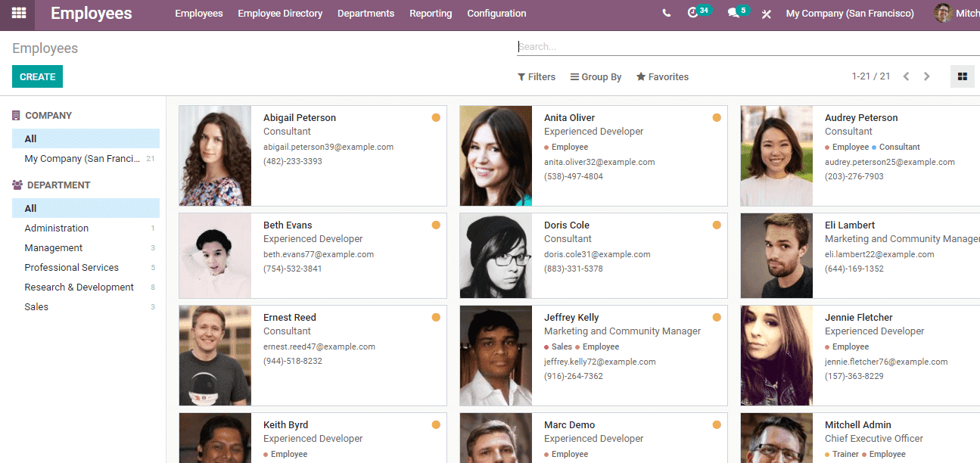Click Ernest Reed's orange status dot

click(436, 318)
